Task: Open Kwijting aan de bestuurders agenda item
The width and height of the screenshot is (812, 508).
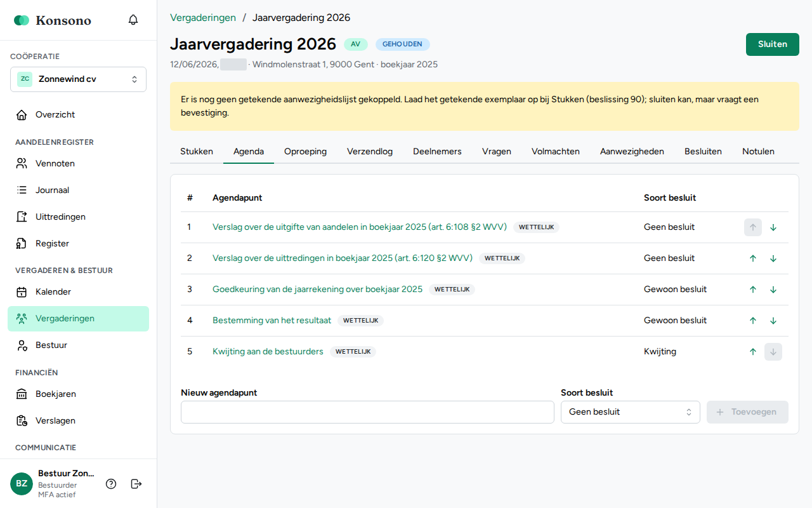Action: (x=268, y=352)
